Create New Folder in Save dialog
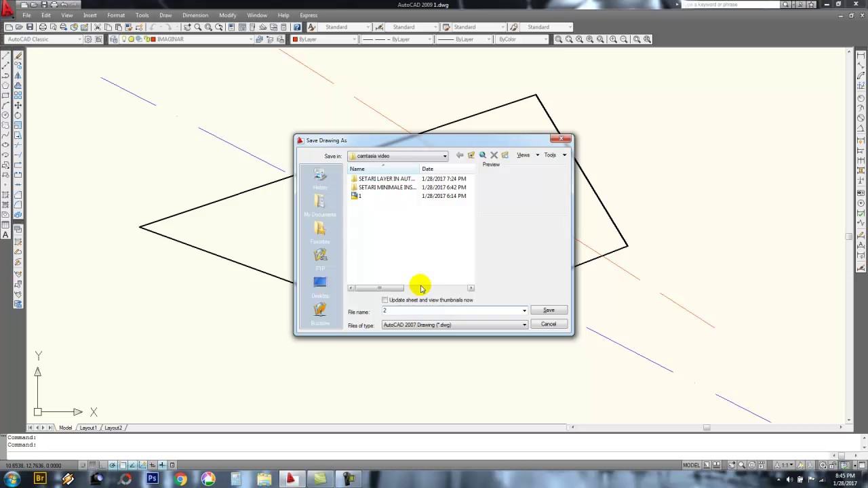The image size is (868, 488). pos(505,155)
